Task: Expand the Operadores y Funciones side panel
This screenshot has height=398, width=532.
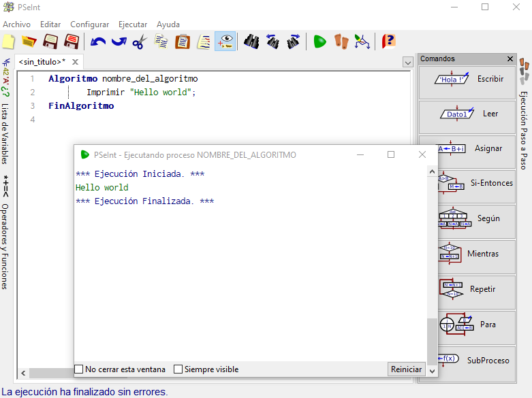Action: click(5, 246)
